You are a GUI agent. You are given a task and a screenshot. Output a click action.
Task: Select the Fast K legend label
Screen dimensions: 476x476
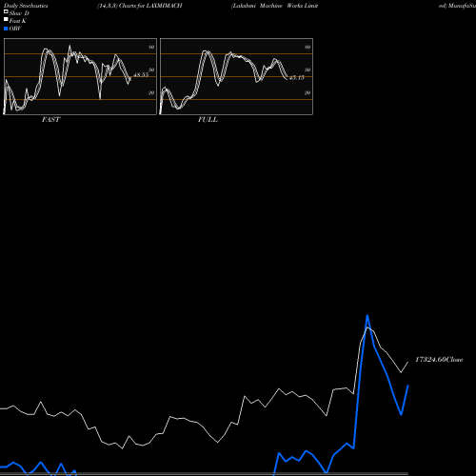coord(18,21)
